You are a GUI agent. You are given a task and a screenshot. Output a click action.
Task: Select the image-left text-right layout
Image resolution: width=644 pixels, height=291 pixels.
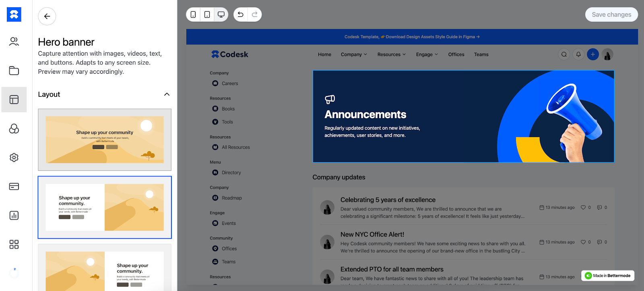tap(105, 268)
